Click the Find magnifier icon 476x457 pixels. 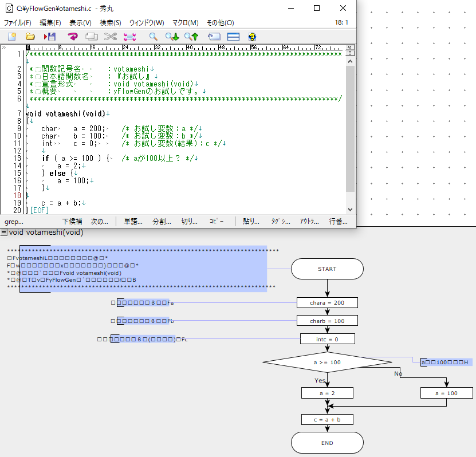coord(154,37)
